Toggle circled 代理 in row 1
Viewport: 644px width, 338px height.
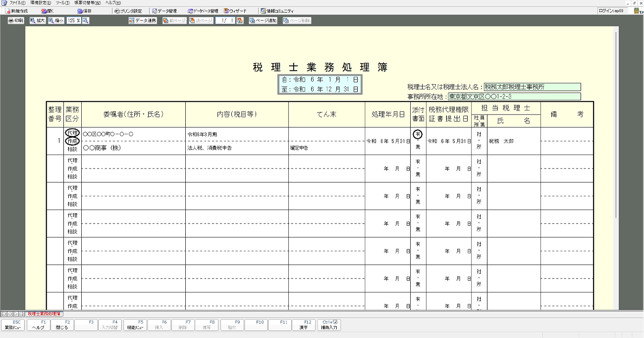click(x=72, y=133)
